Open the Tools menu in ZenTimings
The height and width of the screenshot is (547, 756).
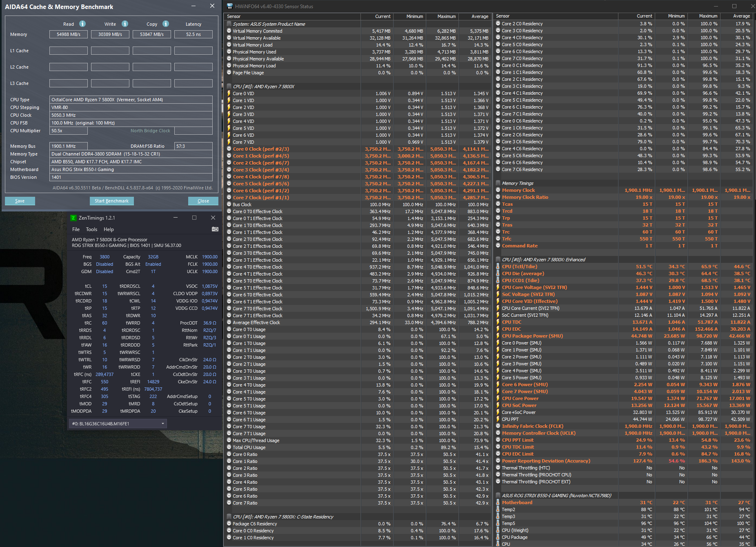tap(91, 229)
